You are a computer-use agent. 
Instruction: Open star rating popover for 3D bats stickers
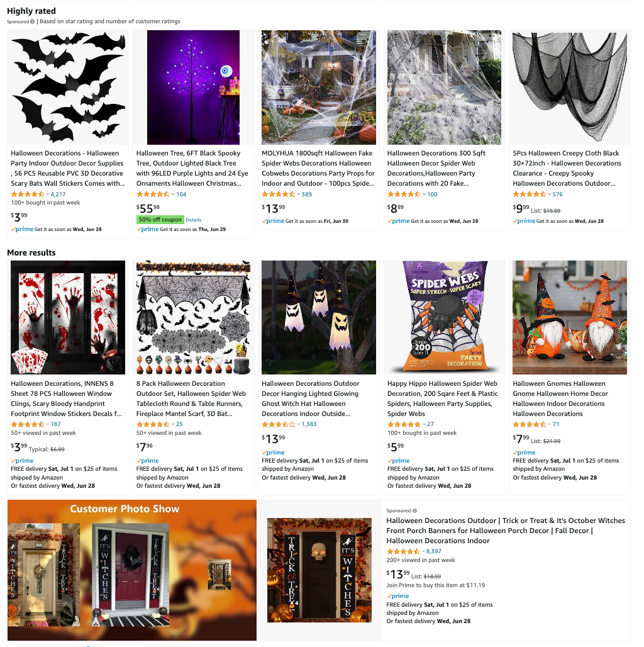27,194
